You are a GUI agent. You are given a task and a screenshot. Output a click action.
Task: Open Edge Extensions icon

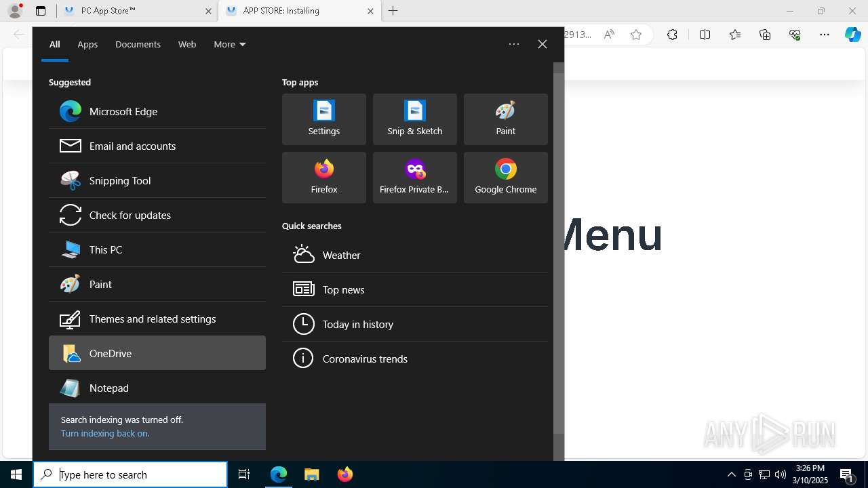672,35
